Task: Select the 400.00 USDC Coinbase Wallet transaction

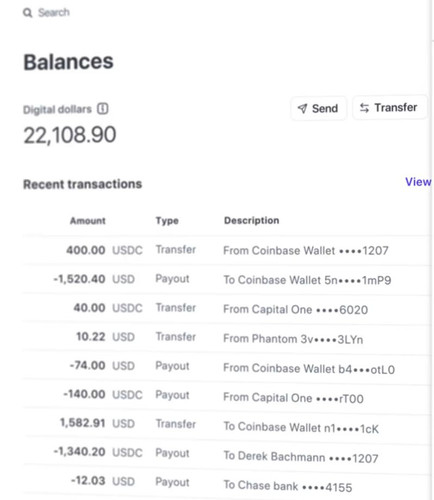Action: click(x=227, y=250)
